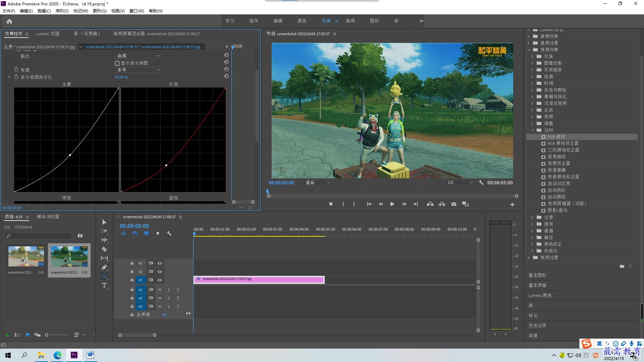Step forward one frame in program monitor

(404, 204)
